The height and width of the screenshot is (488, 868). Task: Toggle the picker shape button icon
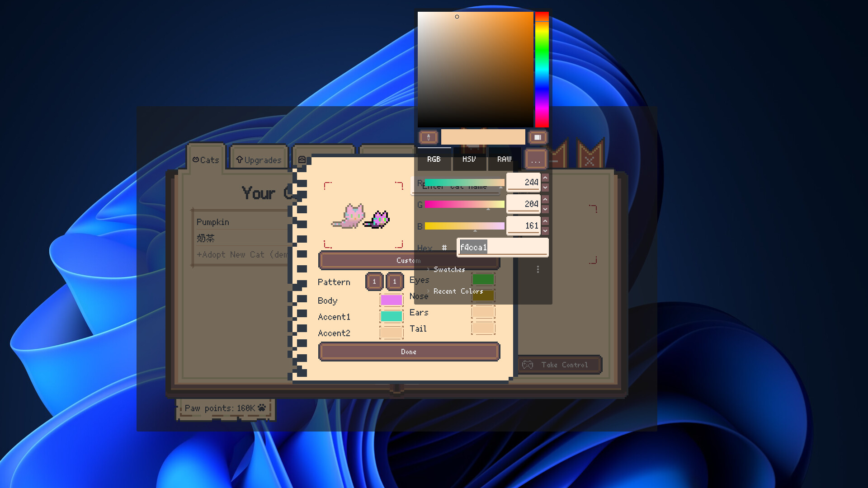(538, 137)
